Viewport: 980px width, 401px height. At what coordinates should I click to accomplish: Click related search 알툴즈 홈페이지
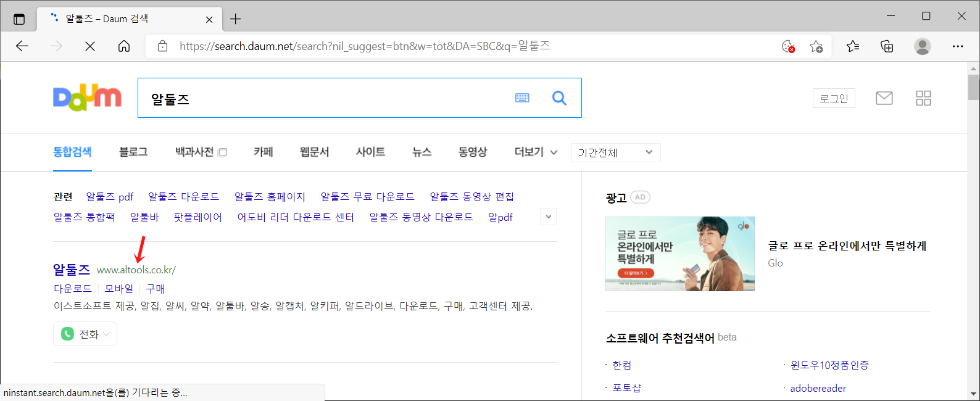click(270, 196)
